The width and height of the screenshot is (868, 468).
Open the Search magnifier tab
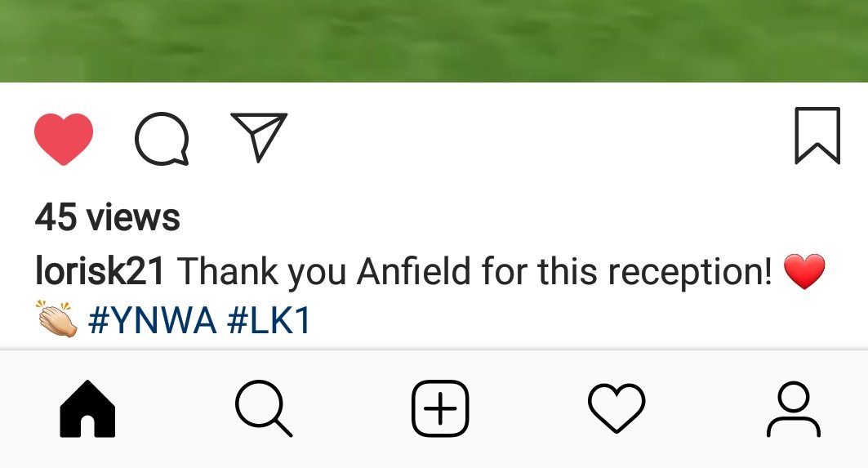264,408
